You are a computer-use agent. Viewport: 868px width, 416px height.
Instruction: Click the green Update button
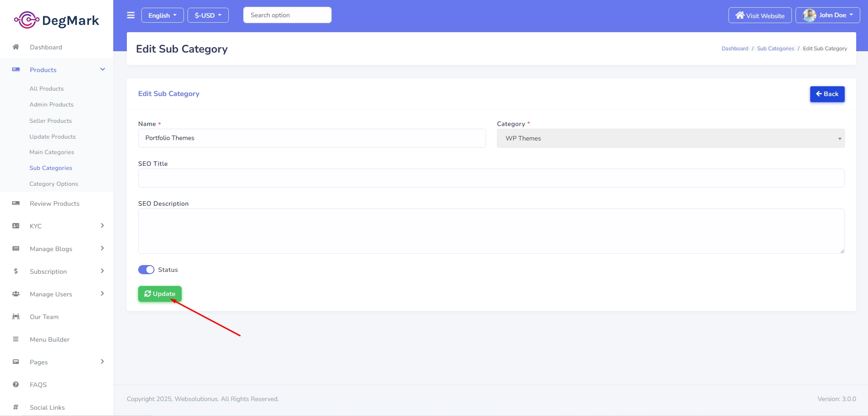[160, 294]
